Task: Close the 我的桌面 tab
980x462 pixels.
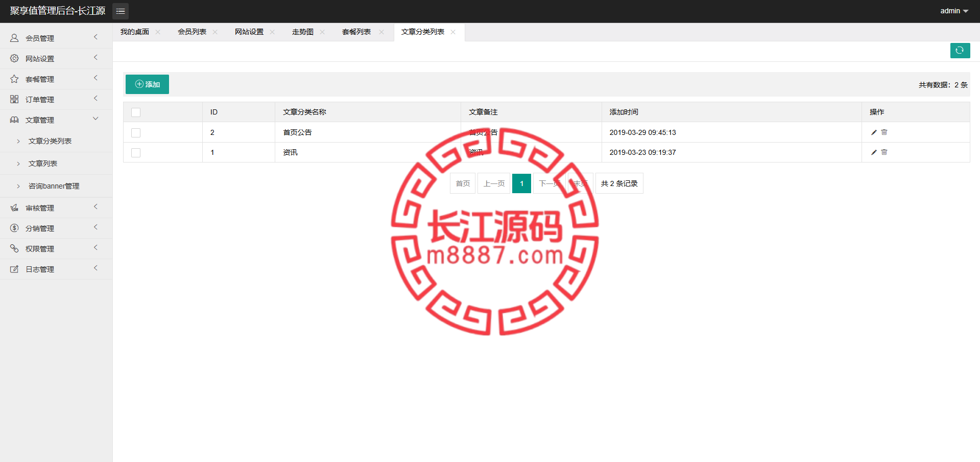Action: (x=158, y=32)
